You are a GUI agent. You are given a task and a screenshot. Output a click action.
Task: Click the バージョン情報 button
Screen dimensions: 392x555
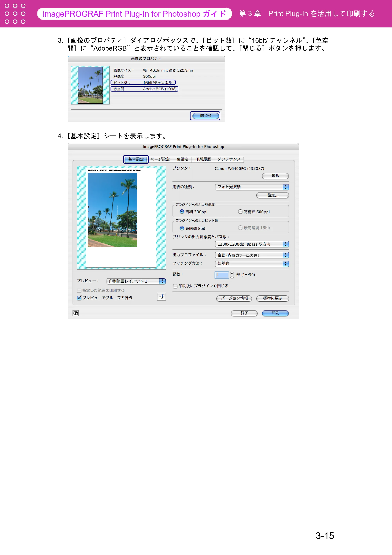(234, 298)
